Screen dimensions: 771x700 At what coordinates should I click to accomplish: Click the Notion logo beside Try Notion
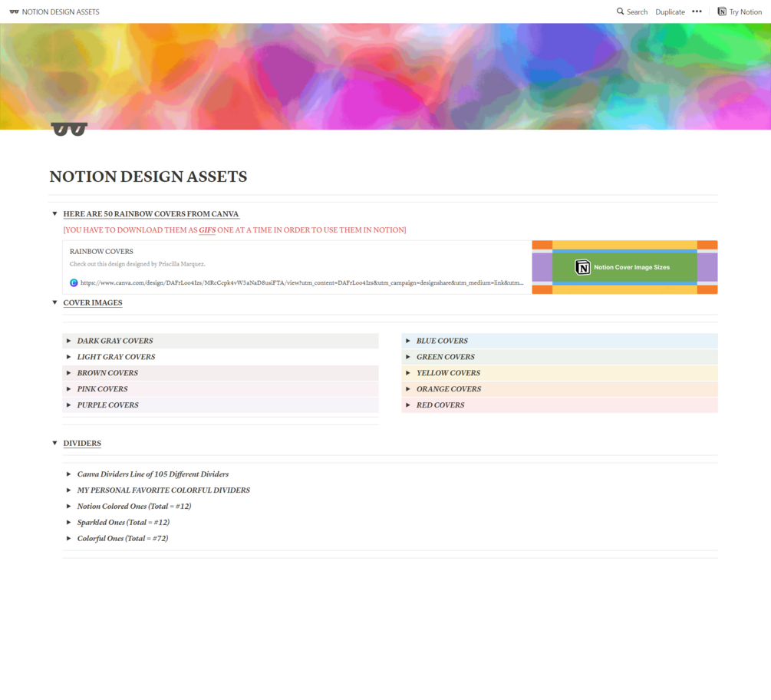722,12
